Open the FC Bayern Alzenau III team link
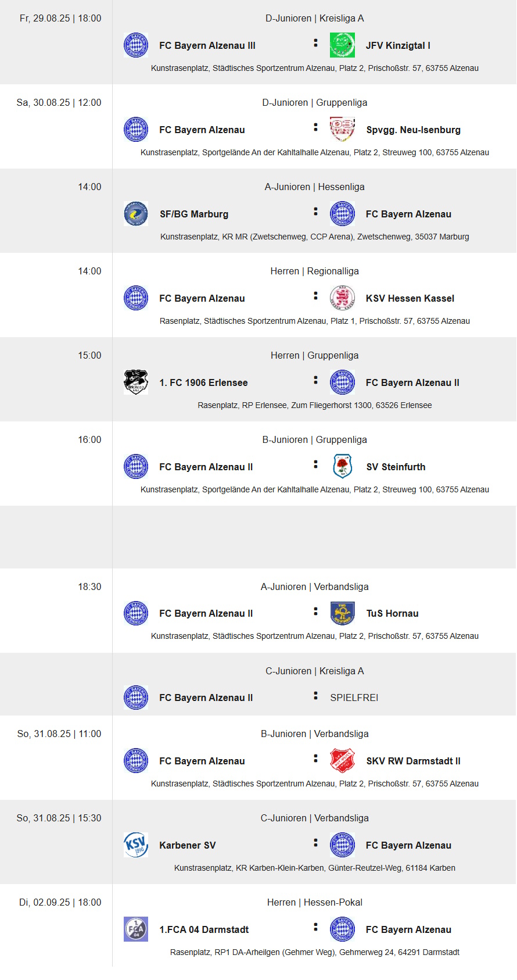 [x=207, y=46]
